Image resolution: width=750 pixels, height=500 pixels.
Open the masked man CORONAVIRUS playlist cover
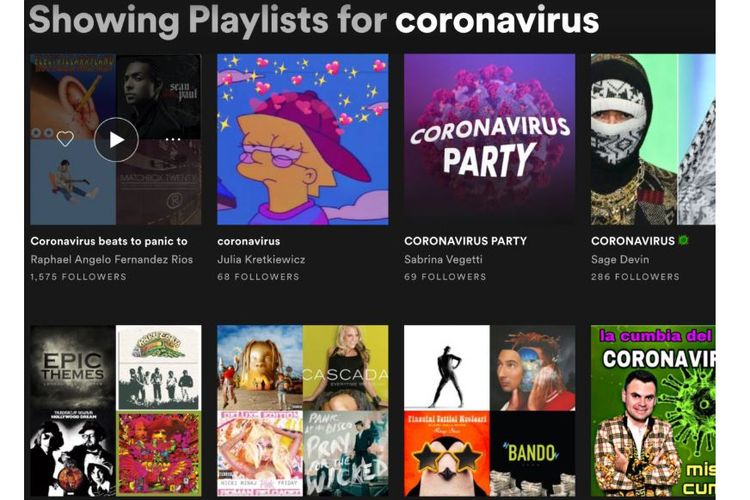click(x=653, y=139)
